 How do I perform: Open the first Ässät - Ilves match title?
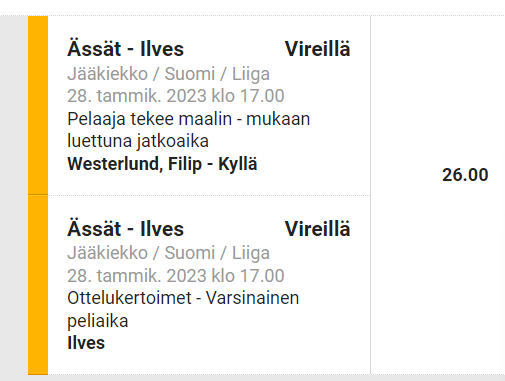coord(125,49)
